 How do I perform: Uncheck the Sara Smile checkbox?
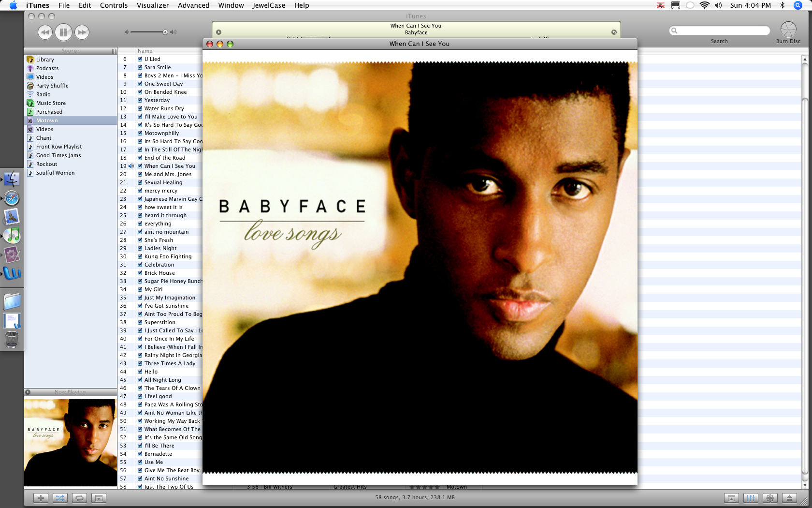[x=140, y=67]
